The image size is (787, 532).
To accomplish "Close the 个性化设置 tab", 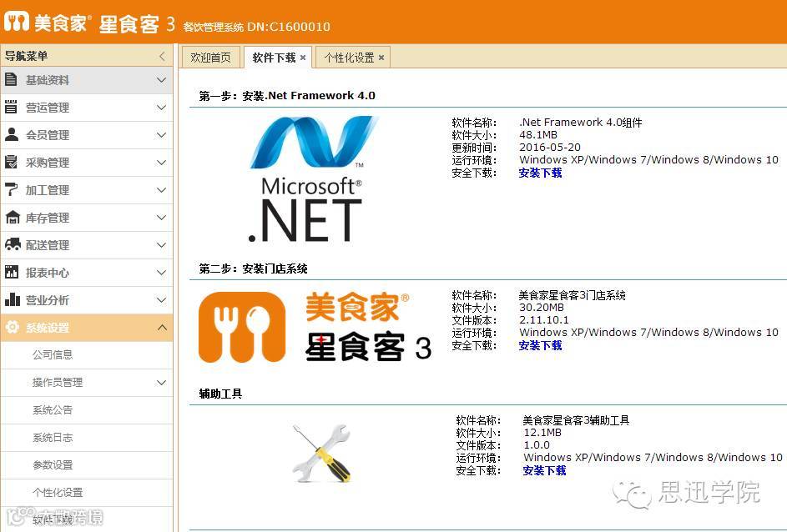I will tap(381, 58).
